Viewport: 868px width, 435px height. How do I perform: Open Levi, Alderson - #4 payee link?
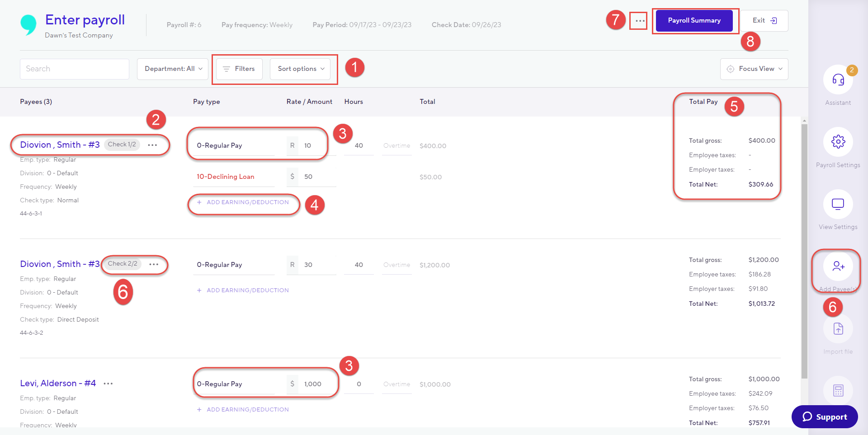58,383
